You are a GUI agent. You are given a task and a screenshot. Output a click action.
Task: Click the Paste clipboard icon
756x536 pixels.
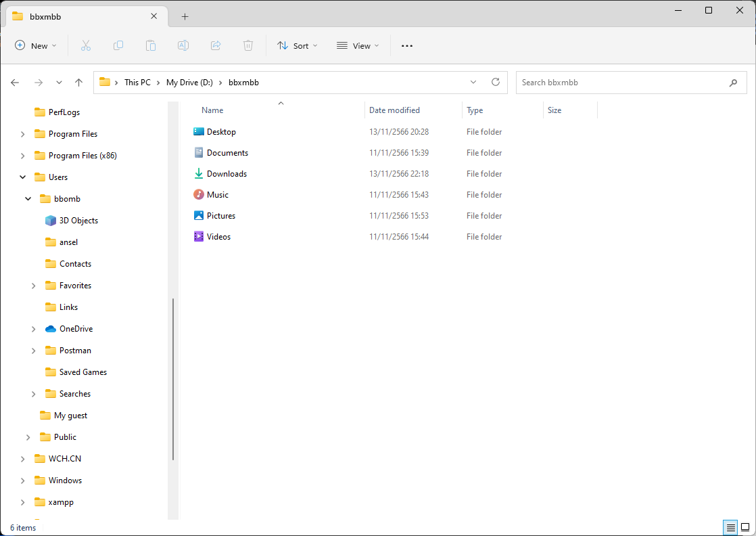coord(151,45)
